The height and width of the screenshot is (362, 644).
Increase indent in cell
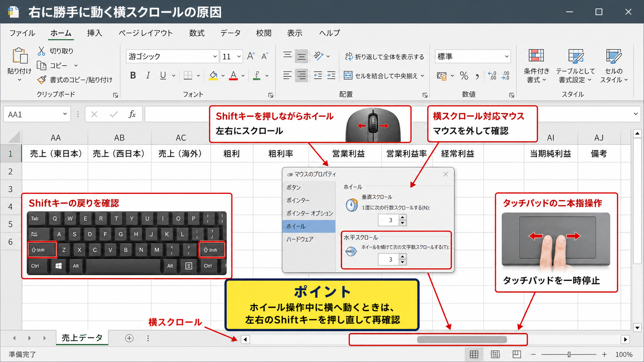click(331, 75)
